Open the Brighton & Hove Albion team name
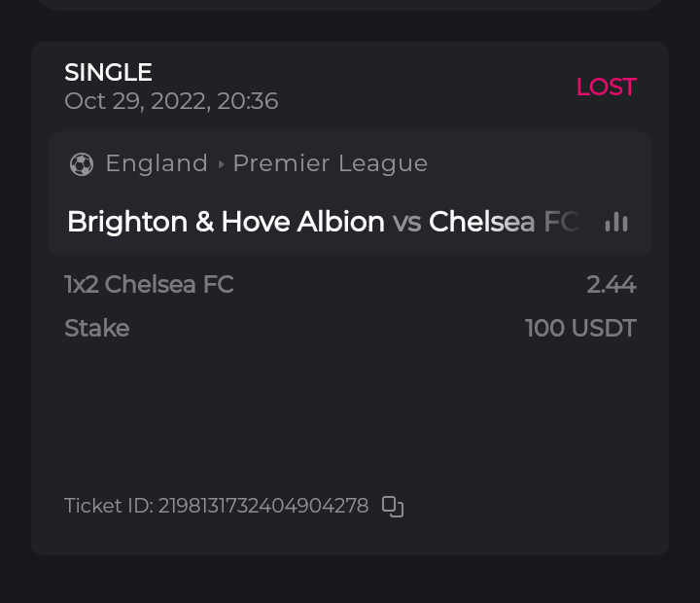The width and height of the screenshot is (700, 603). coord(226,222)
